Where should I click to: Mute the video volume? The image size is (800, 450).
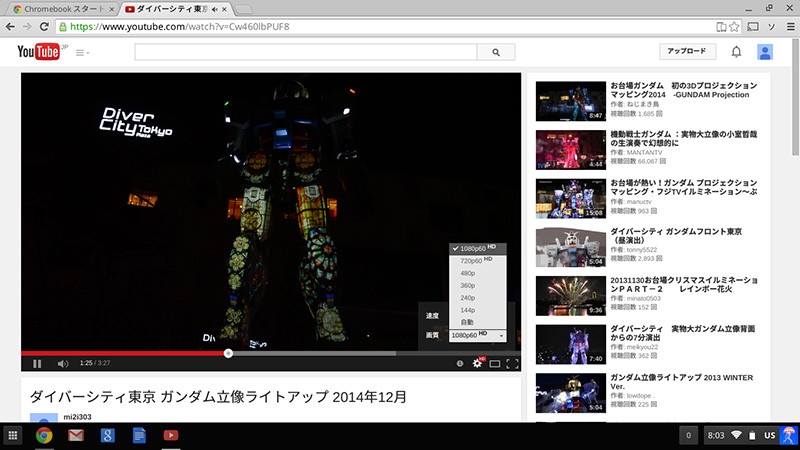click(x=63, y=363)
